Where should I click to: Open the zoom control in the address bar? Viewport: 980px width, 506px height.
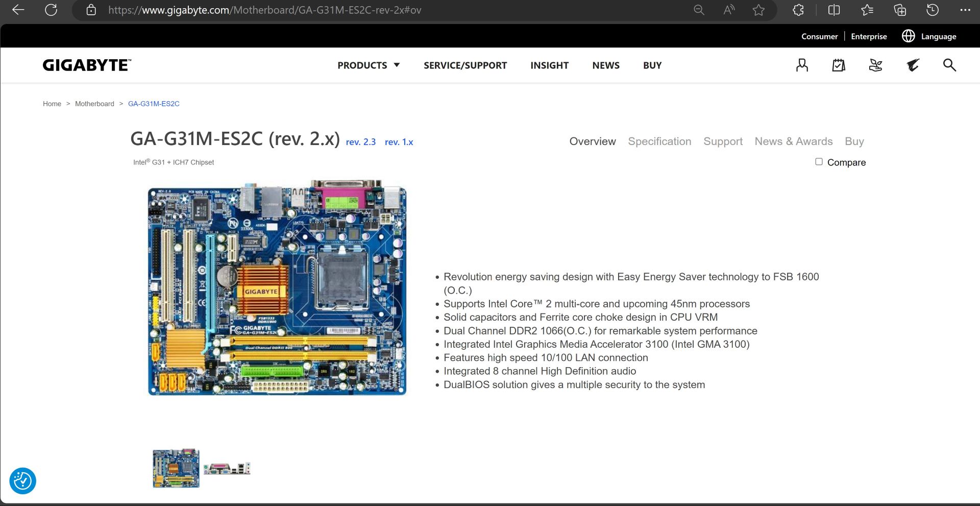699,10
